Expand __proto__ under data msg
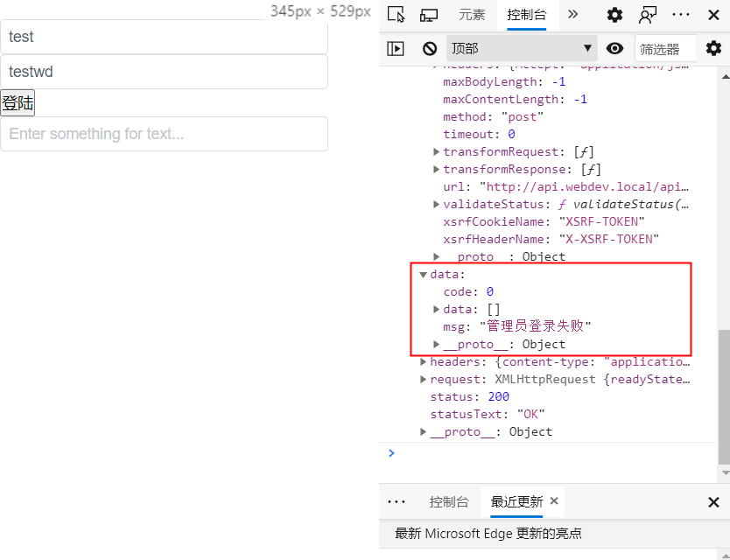 pyautogui.click(x=436, y=344)
